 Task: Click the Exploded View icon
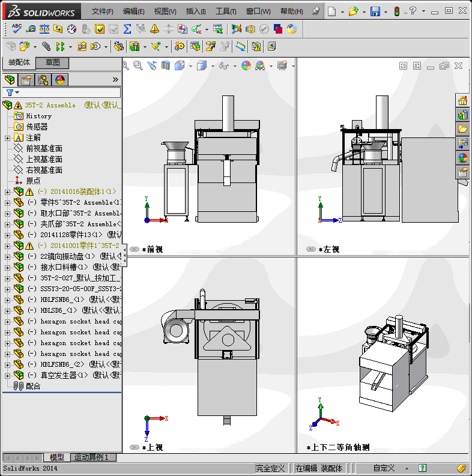click(211, 46)
